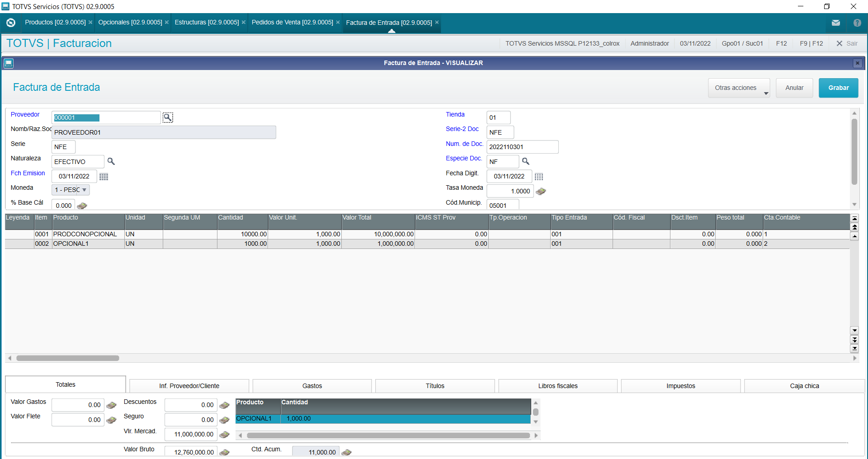Select the Totales tab

pyautogui.click(x=66, y=384)
